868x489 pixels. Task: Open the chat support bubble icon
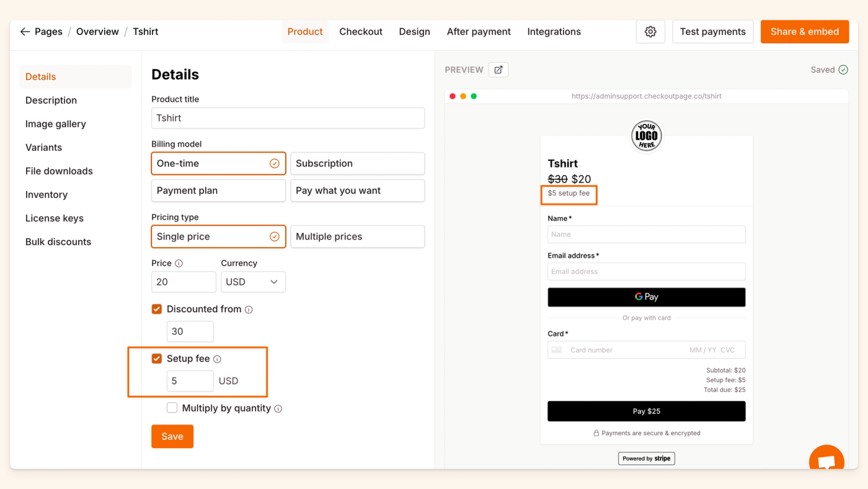826,458
